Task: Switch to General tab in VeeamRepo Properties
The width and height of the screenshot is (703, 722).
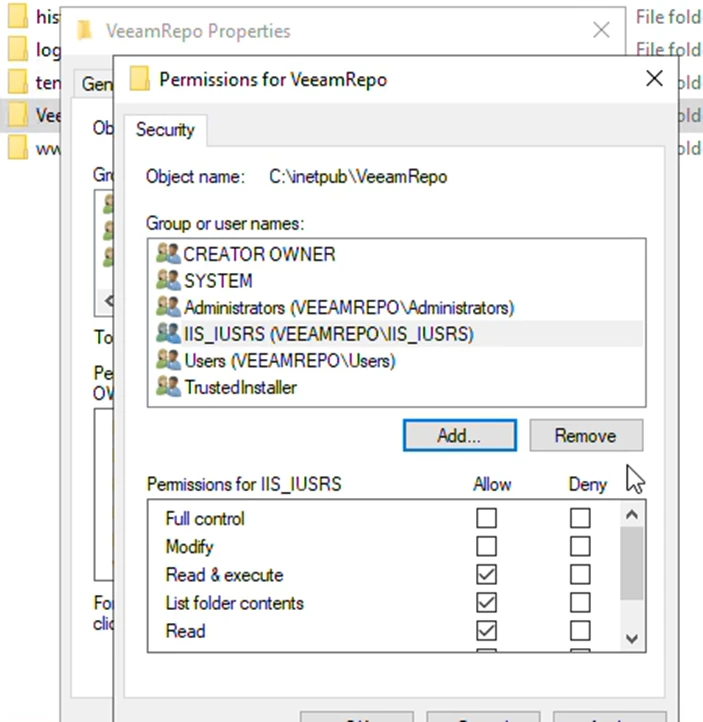Action: (x=95, y=84)
